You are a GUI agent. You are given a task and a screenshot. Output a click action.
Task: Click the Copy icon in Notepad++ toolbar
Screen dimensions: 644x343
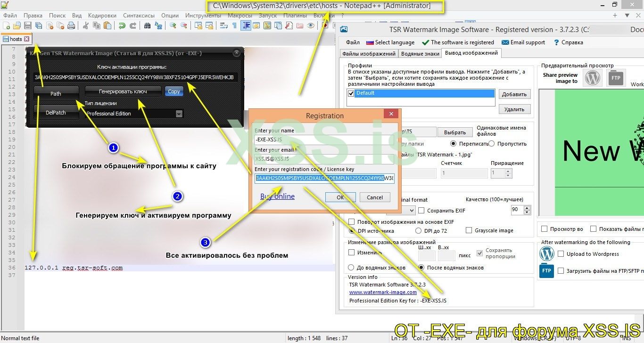coord(97,25)
